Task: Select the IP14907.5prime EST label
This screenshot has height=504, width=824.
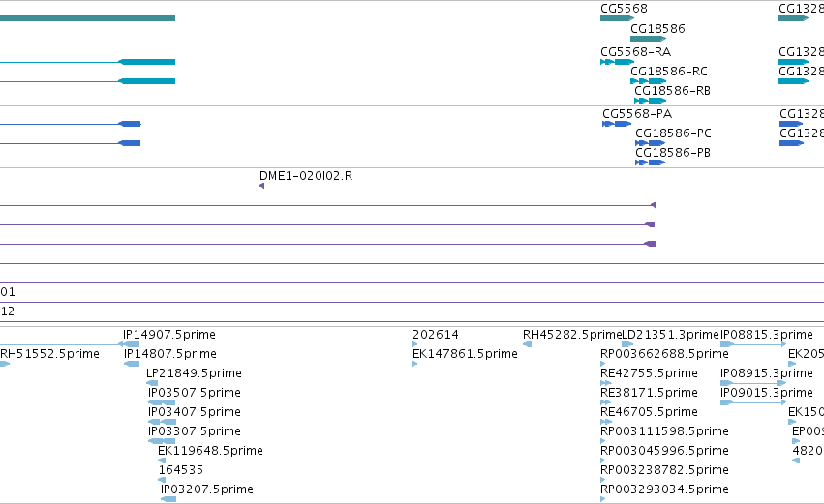Action: click(169, 335)
